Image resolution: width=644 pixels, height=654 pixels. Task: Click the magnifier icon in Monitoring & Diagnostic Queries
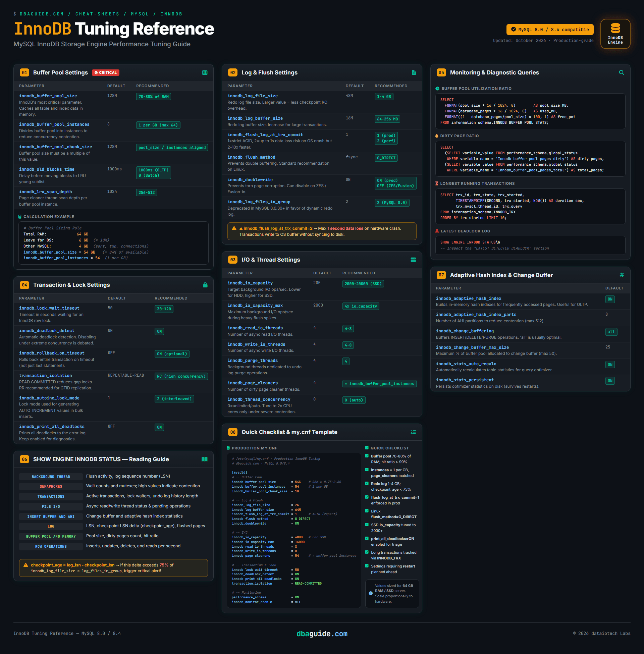(621, 73)
